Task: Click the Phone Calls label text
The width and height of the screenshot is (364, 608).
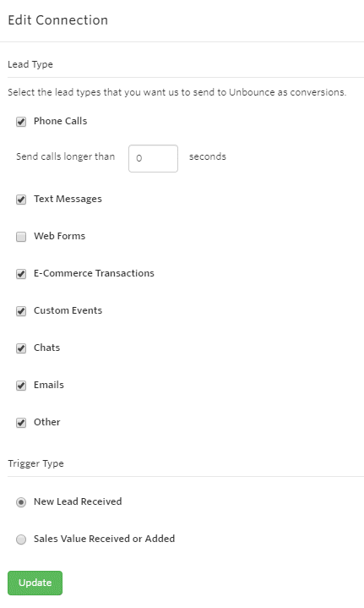Action: 61,121
